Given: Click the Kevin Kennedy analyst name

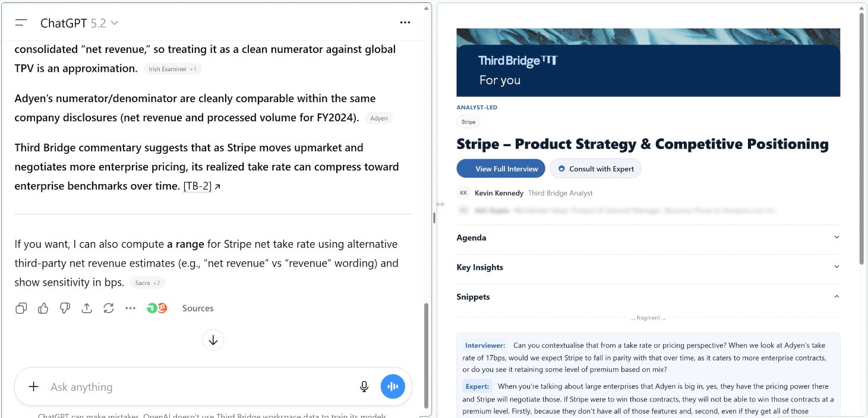Looking at the screenshot, I should [499, 193].
